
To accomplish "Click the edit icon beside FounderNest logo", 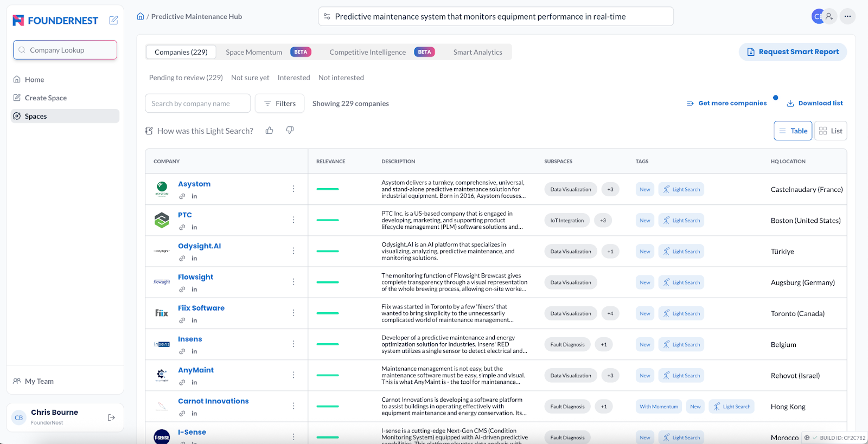I will (113, 20).
